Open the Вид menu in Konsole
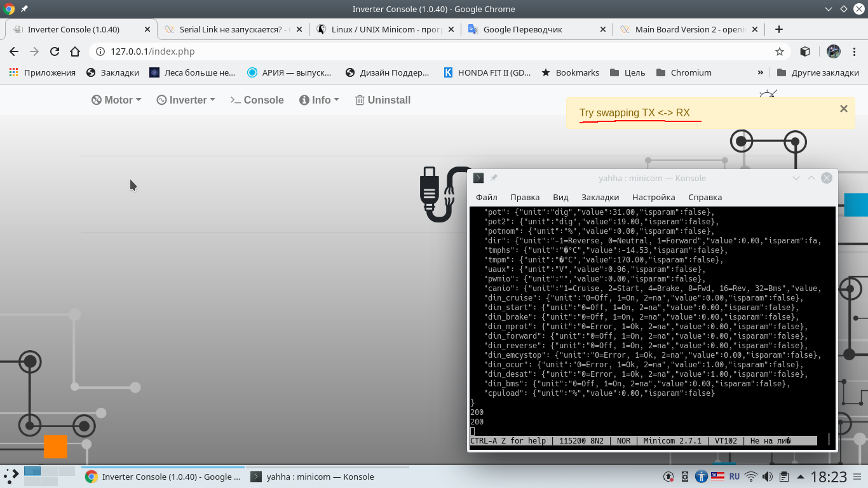Viewport: 868px width, 488px height. (x=560, y=197)
